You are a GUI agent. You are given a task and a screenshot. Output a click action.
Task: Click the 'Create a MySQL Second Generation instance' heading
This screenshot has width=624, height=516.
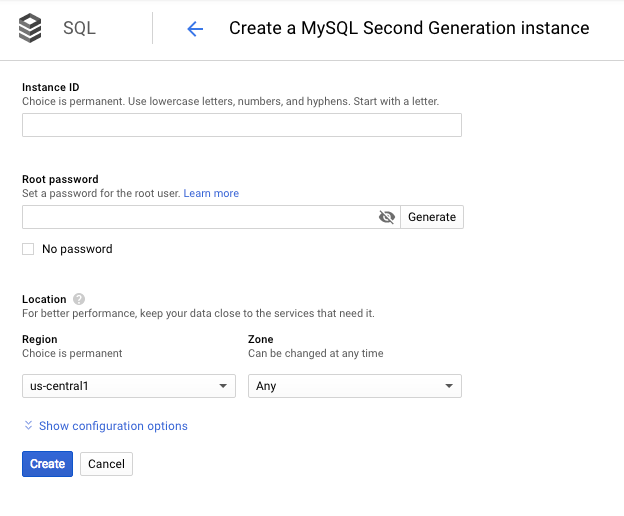pyautogui.click(x=409, y=28)
